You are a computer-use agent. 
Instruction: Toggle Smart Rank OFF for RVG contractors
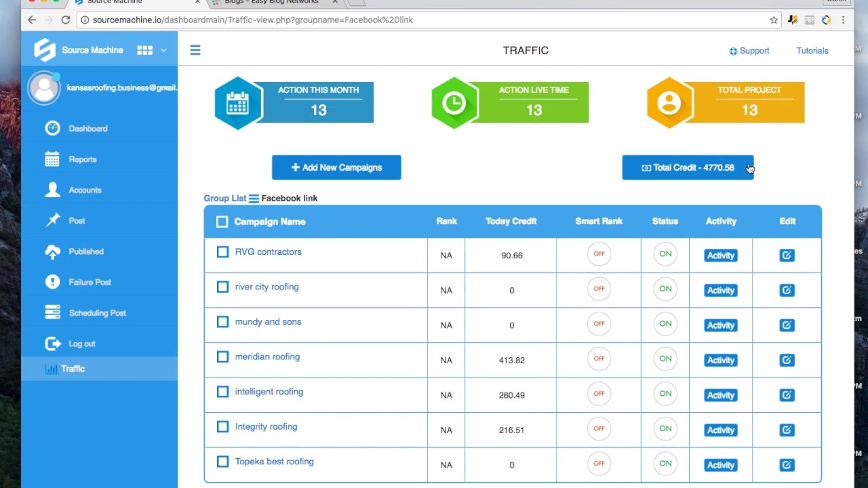(599, 254)
